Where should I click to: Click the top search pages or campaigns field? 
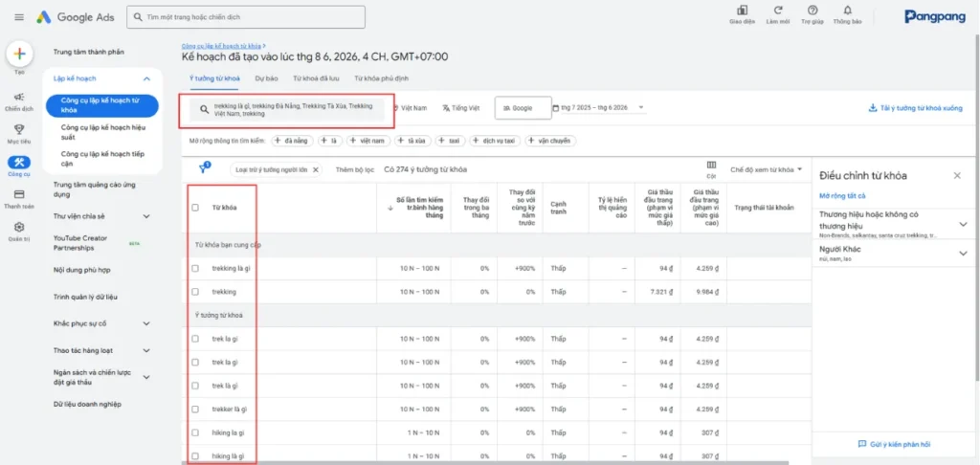tap(246, 17)
